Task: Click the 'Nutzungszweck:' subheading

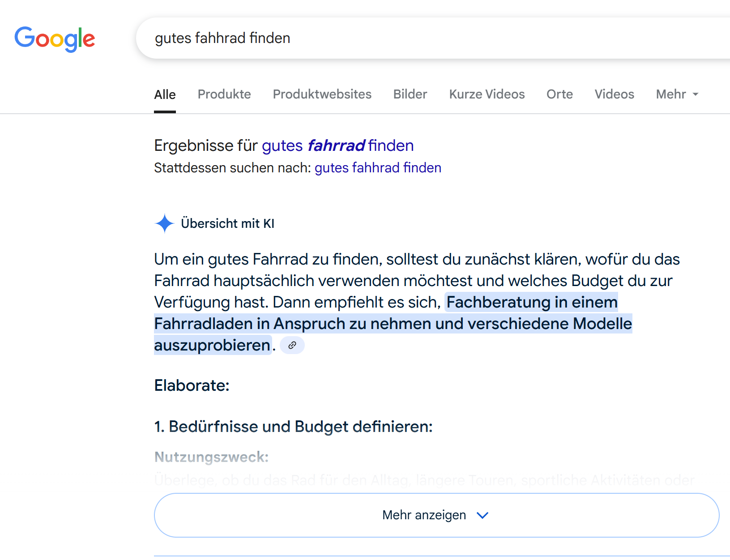Action: [x=211, y=457]
